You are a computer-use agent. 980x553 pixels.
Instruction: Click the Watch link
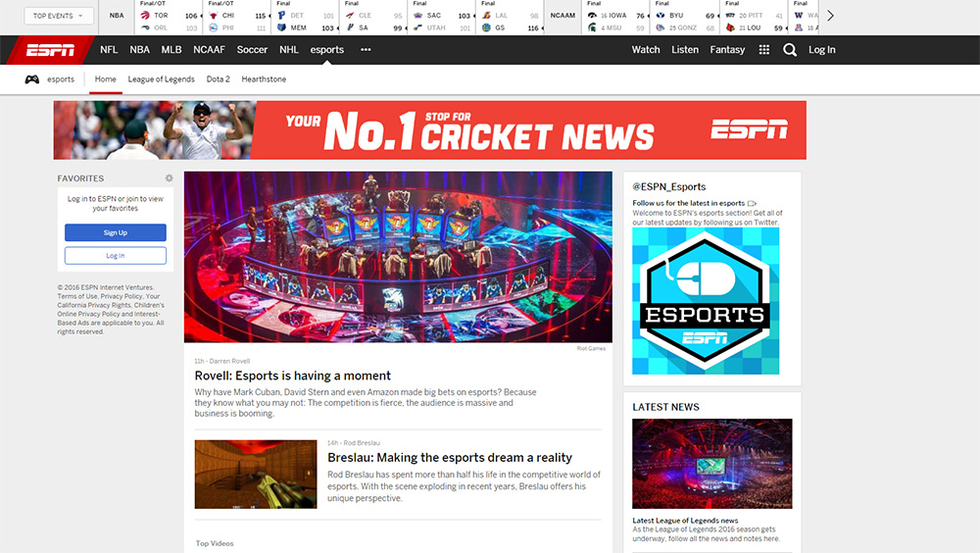pyautogui.click(x=646, y=50)
